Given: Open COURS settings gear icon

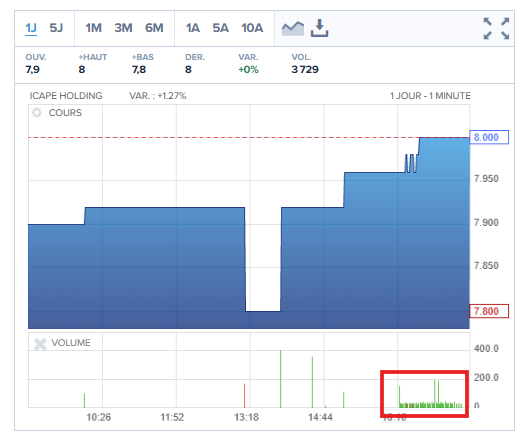Looking at the screenshot, I should click(x=37, y=113).
